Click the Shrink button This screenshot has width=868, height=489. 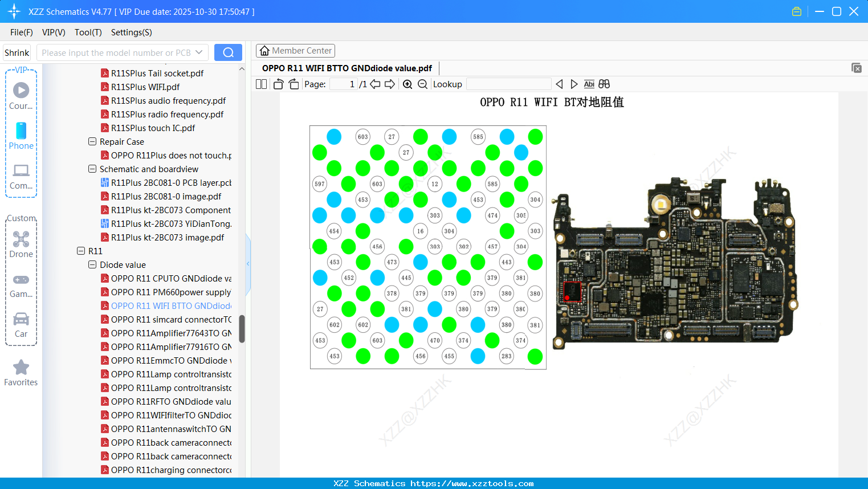[17, 52]
